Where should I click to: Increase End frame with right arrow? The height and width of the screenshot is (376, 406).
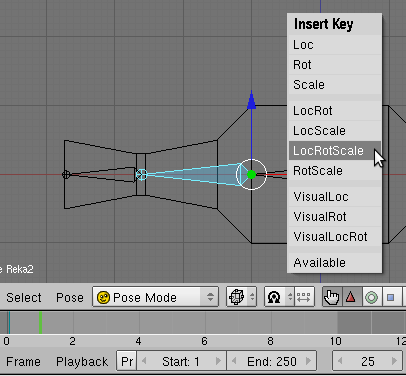309,361
